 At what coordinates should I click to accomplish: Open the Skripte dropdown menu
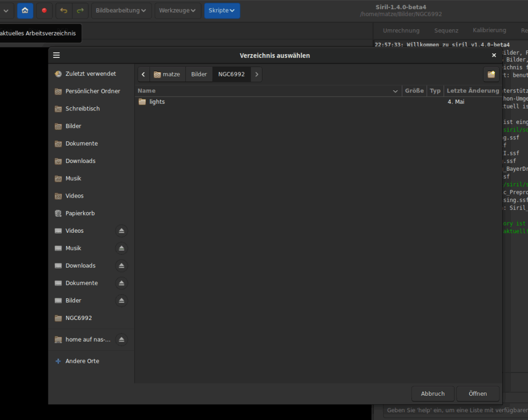222,10
